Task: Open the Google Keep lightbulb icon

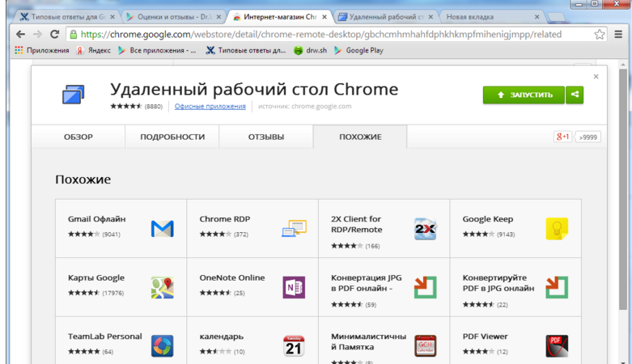Action: (557, 229)
